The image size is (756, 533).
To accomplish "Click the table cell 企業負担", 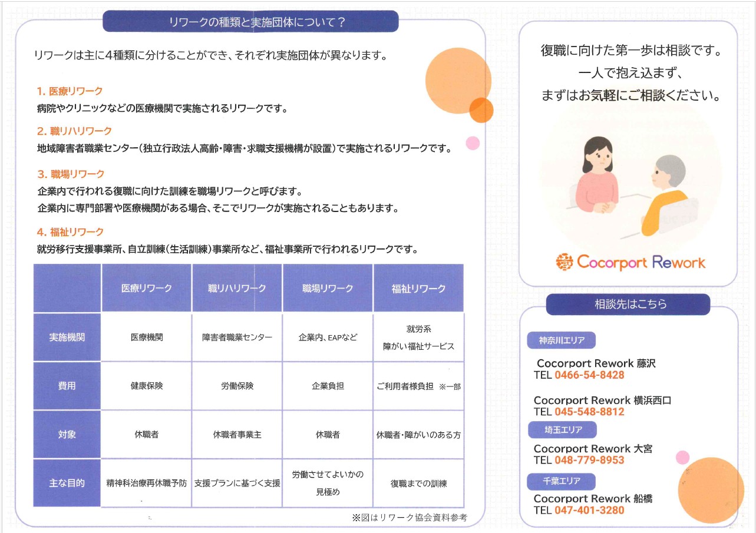I will tap(328, 386).
